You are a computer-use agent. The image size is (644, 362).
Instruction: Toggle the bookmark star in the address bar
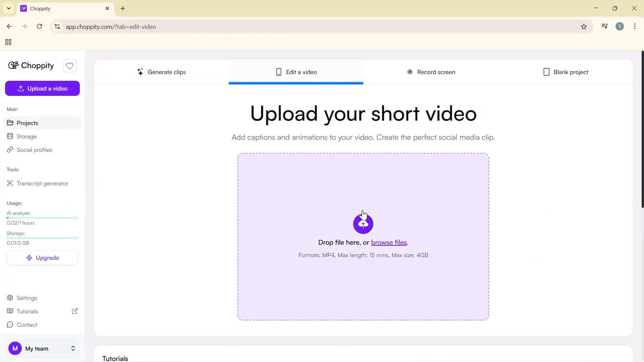point(584,26)
